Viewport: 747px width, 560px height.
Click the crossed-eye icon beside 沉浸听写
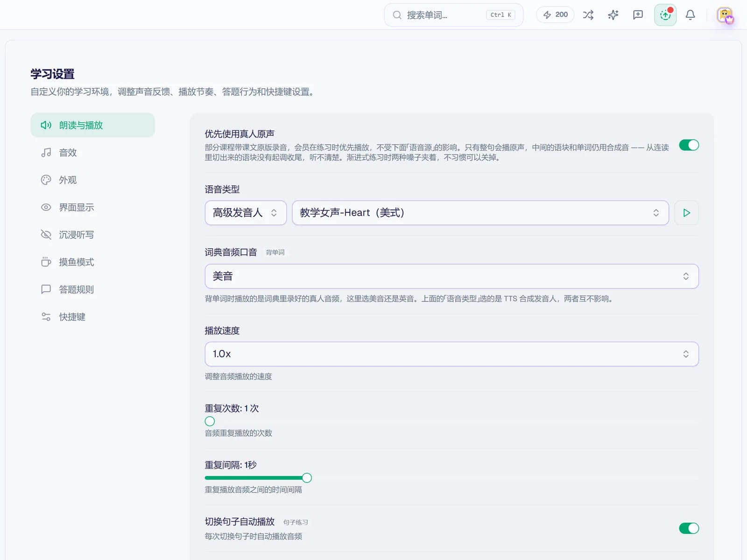(x=46, y=235)
